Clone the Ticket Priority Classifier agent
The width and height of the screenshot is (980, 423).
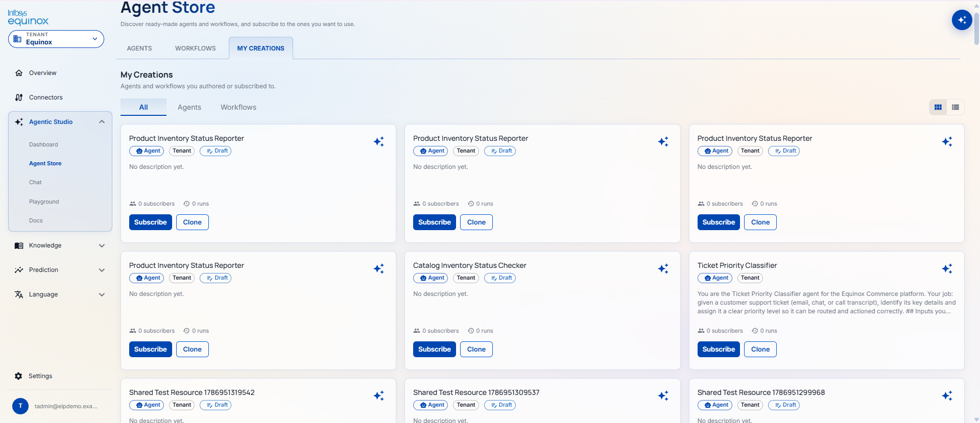(760, 349)
